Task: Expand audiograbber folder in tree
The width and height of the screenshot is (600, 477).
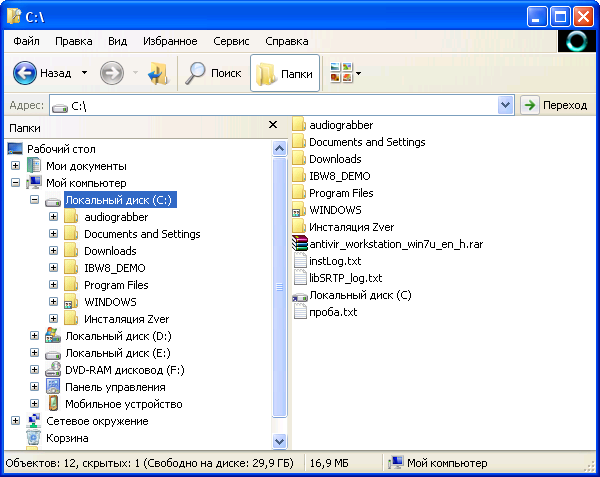Action: click(x=54, y=217)
